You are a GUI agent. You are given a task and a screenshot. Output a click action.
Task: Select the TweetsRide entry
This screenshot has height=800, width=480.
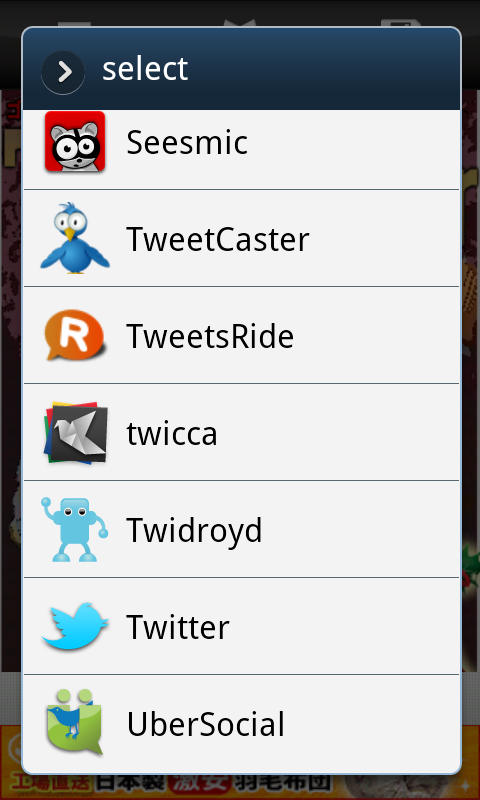point(241,335)
